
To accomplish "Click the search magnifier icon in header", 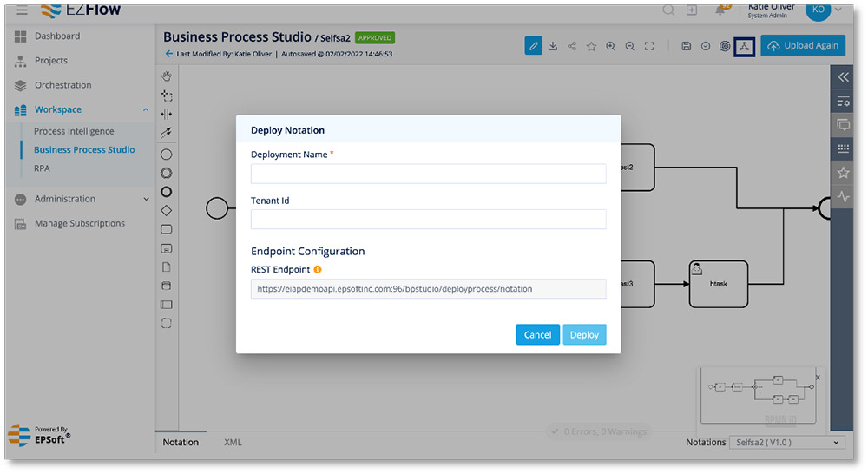I will pos(668,10).
